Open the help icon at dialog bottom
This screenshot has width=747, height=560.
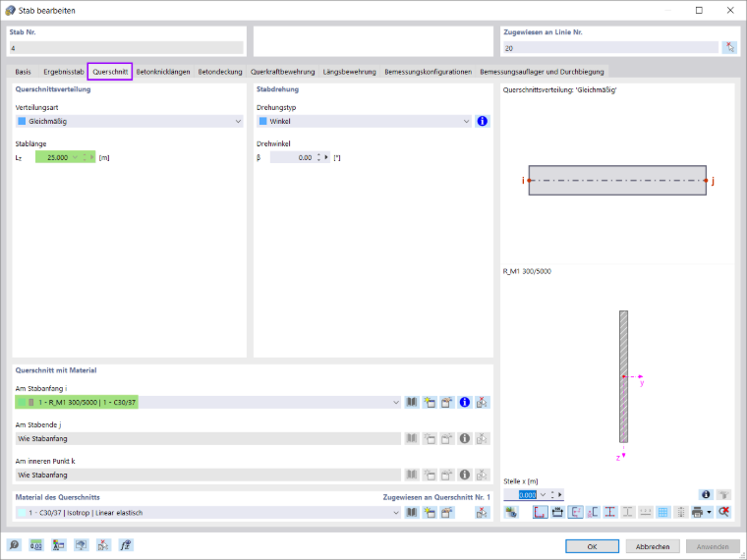[15, 544]
